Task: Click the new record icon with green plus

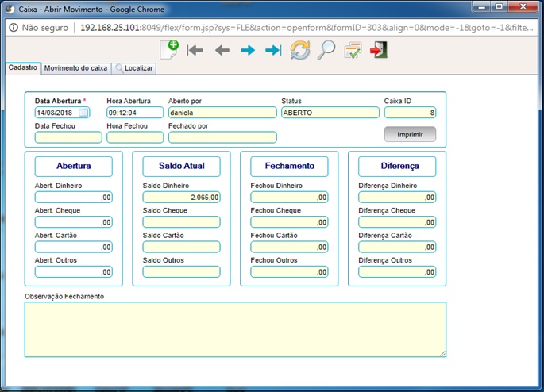Action: [x=169, y=49]
